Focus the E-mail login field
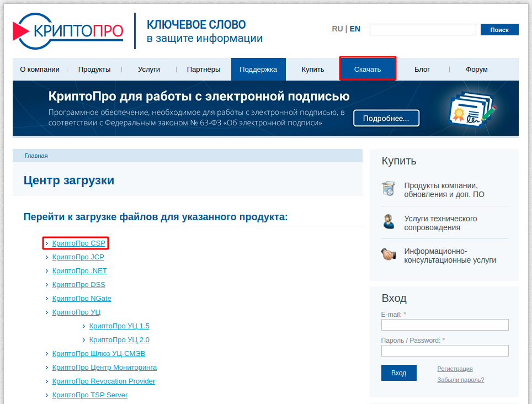This screenshot has height=404, width=532. coord(445,325)
